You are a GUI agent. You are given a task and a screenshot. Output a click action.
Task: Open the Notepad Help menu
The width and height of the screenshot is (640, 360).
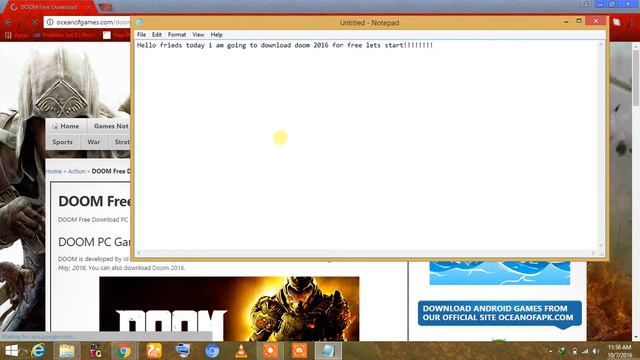click(x=216, y=35)
